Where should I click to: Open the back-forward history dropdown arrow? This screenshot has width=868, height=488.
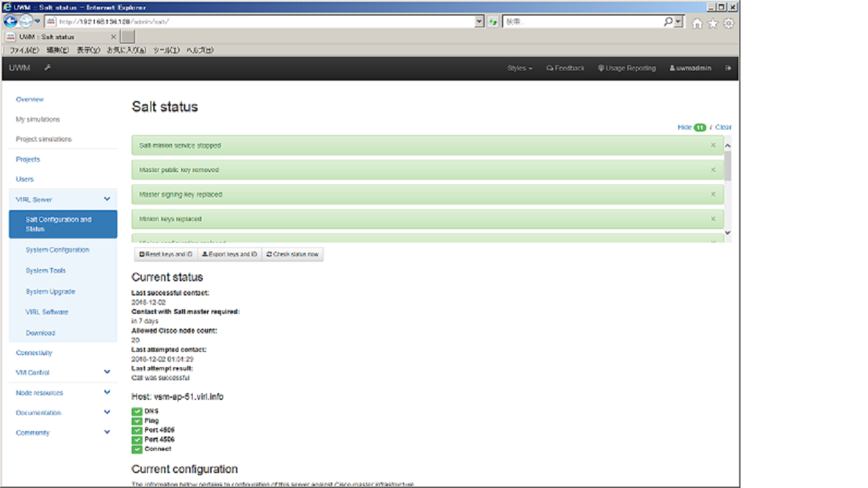pyautogui.click(x=38, y=22)
